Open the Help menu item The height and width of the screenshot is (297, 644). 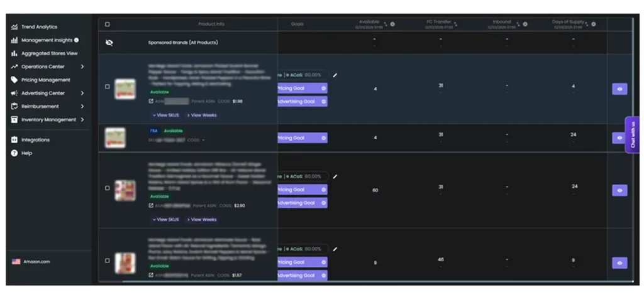26,153
